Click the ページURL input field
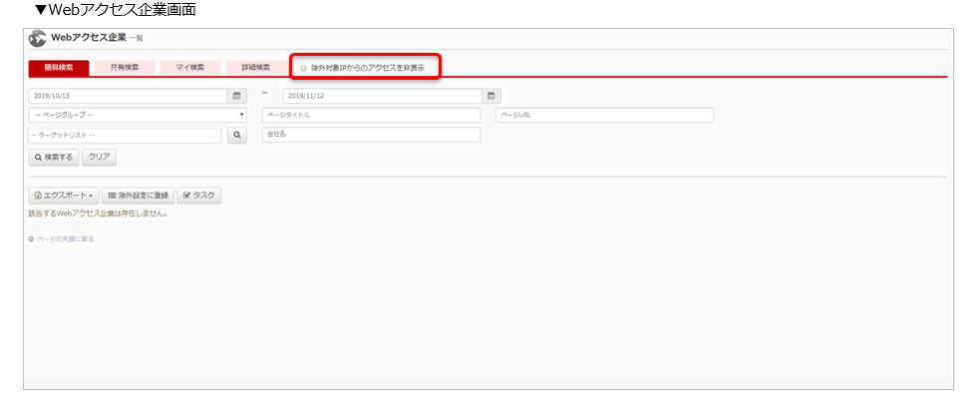Image resolution: width=980 pixels, height=393 pixels. 604,115
